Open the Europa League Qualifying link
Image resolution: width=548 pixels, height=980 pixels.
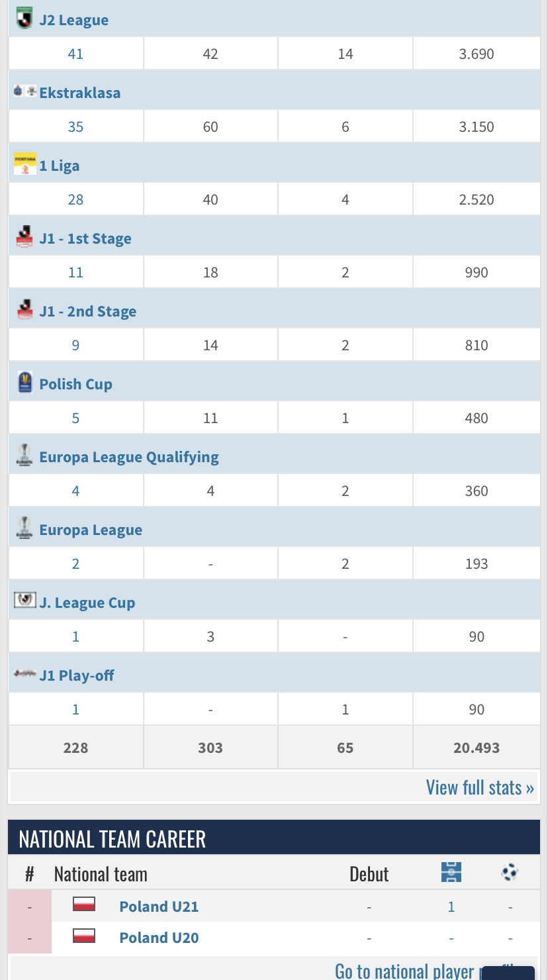[x=129, y=457]
